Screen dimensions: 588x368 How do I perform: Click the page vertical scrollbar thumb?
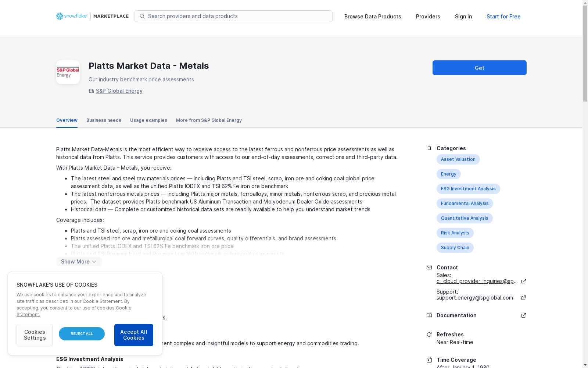tap(585, 54)
